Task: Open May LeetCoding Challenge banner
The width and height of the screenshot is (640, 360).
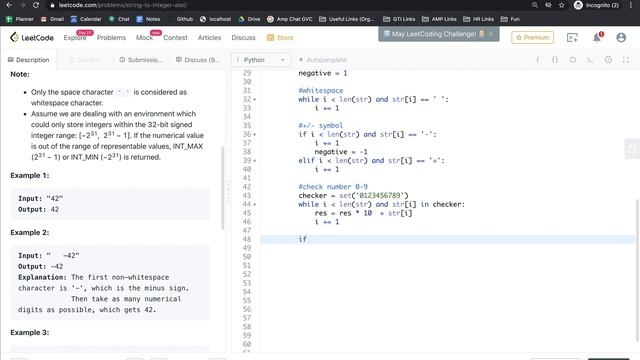Action: pos(433,34)
